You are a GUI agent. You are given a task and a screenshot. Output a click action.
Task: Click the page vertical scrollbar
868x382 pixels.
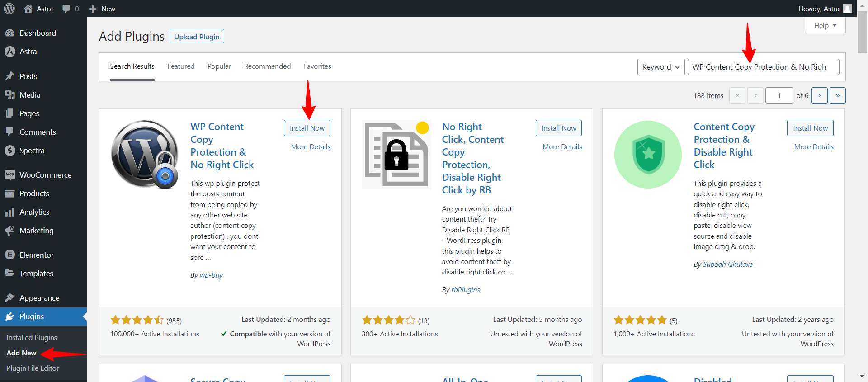(x=863, y=32)
